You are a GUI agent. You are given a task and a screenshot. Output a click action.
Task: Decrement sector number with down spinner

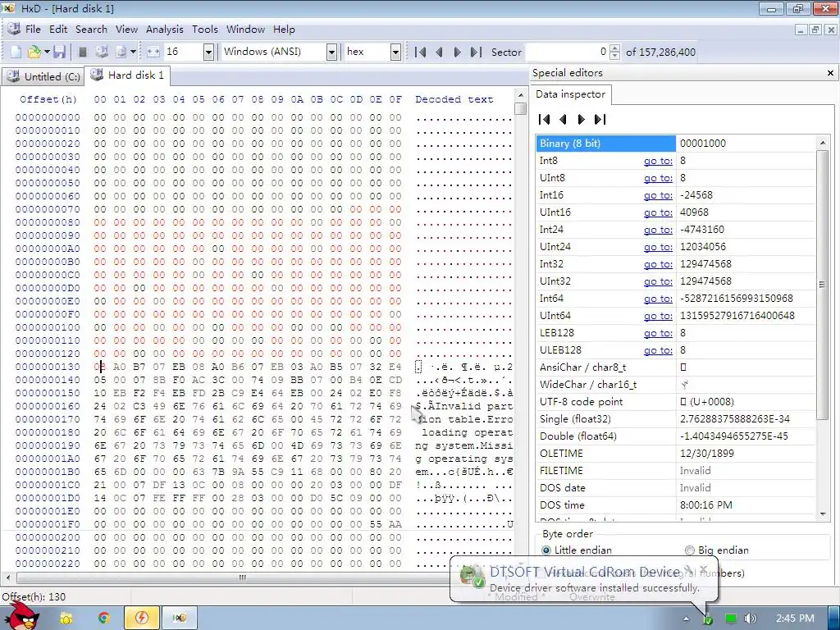tap(615, 56)
